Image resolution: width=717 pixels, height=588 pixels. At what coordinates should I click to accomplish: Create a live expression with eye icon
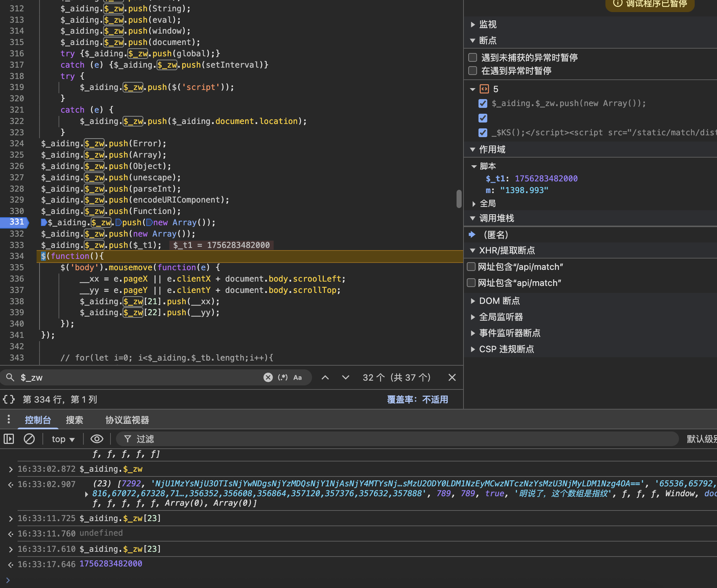97,439
